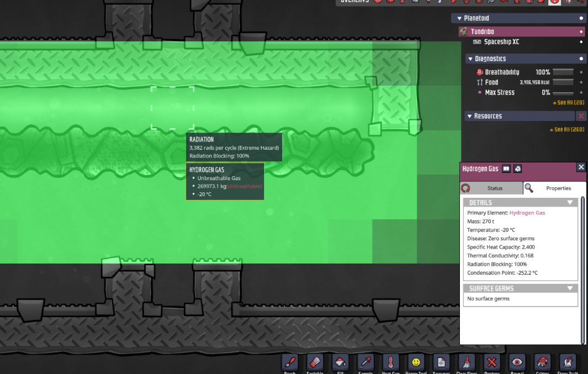Viewport: 588px width, 374px height.
Task: Open See All (20) diagnostics link
Action: (568, 103)
